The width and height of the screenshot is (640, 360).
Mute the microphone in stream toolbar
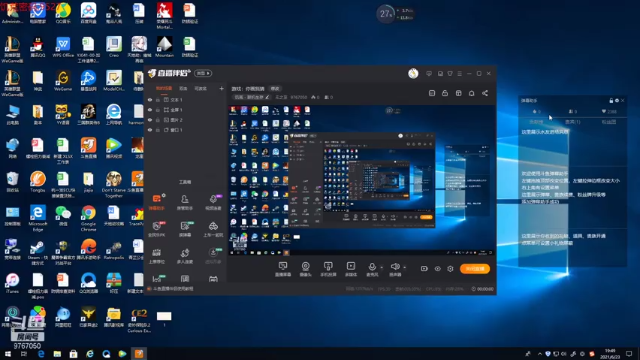[x=372, y=267]
